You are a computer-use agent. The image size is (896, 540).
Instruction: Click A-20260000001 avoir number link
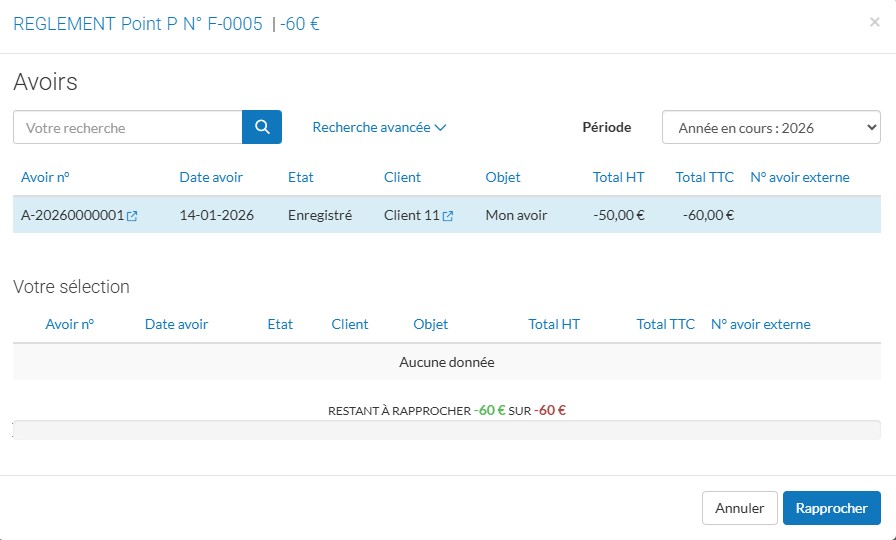pos(72,215)
